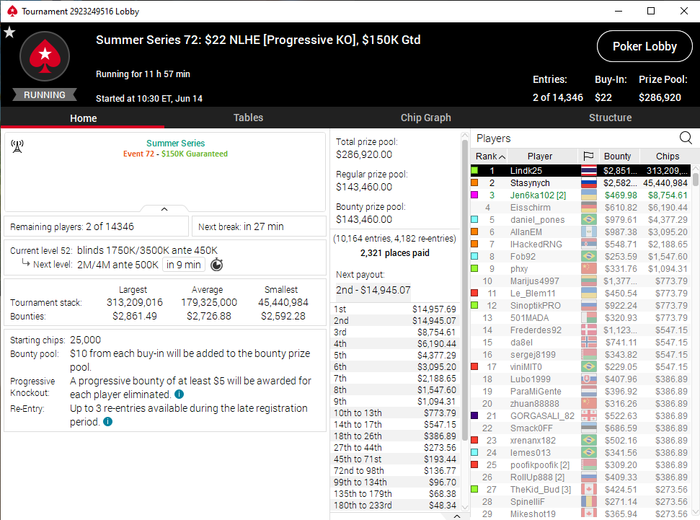Screen dimensions: 700x520
Task: Click the purple tag beside GORGASALI_82
Action: click(475, 416)
